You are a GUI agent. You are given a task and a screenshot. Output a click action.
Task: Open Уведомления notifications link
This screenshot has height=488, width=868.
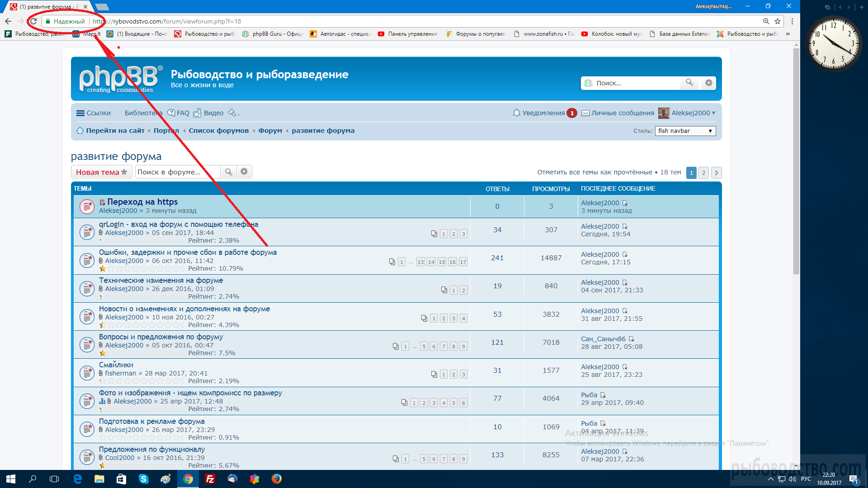pos(543,113)
